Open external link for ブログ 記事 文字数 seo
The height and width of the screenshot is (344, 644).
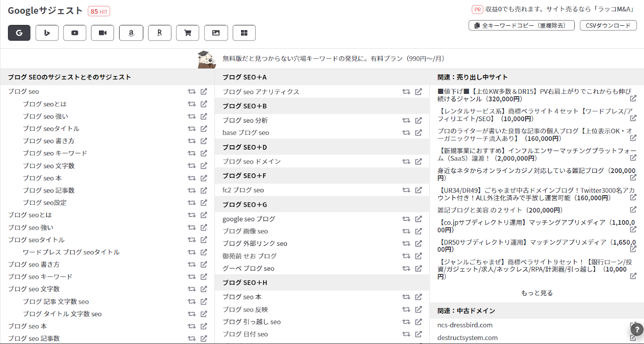204,301
